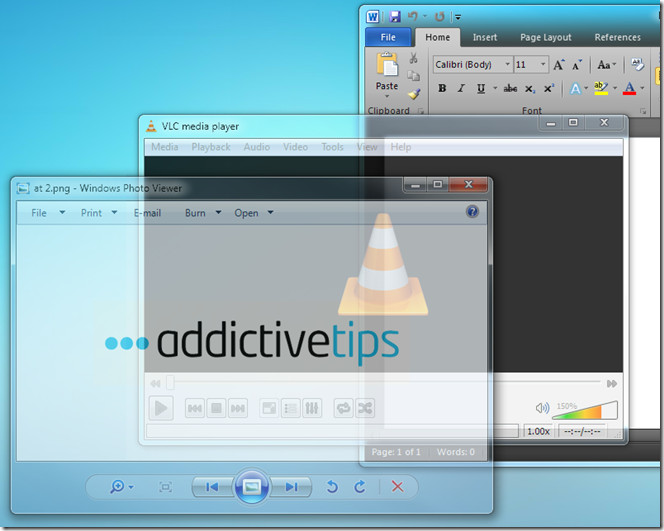Open the Calibri (Body) font name dropdown
Viewport: 664px width, 531px height.
pos(472,64)
